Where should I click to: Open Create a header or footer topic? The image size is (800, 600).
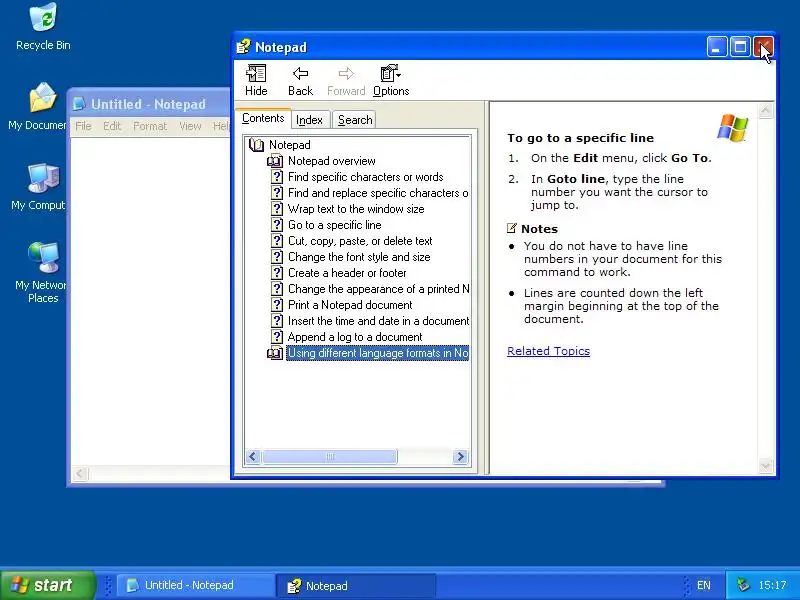tap(347, 273)
